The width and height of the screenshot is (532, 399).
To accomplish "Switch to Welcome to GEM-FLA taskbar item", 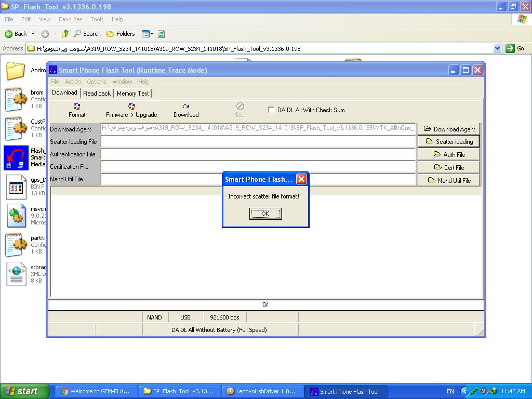I will (96, 392).
